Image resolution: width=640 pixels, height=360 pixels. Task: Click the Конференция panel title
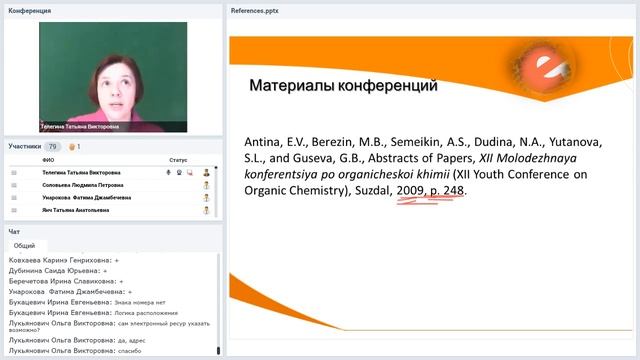click(x=29, y=11)
